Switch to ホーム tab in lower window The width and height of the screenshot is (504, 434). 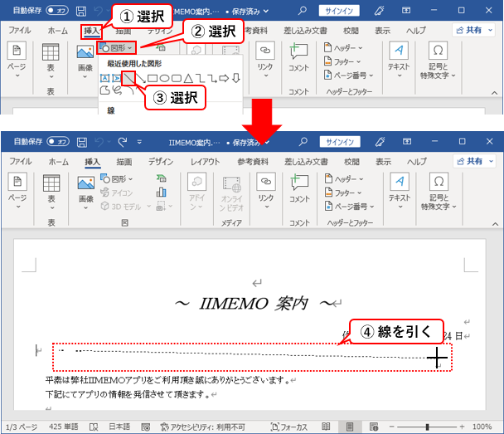[x=59, y=162]
